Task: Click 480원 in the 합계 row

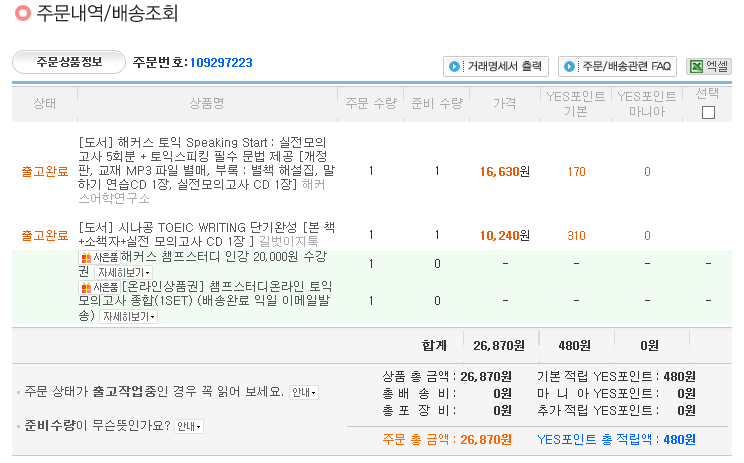Action: tap(575, 346)
